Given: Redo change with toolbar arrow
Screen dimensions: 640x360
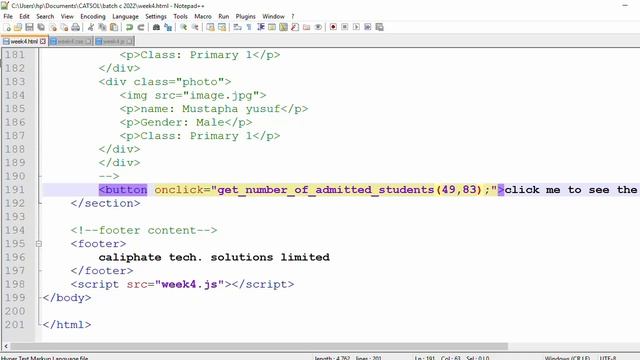Looking at the screenshot, I should (140, 27).
